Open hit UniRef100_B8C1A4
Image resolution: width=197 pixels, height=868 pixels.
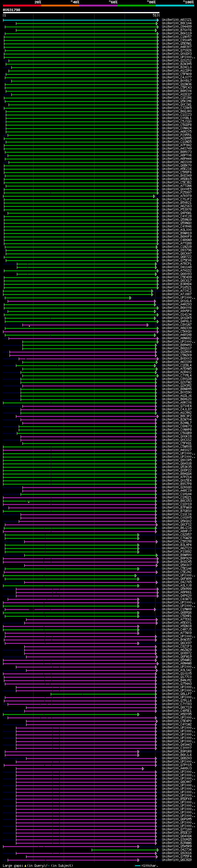176,24
